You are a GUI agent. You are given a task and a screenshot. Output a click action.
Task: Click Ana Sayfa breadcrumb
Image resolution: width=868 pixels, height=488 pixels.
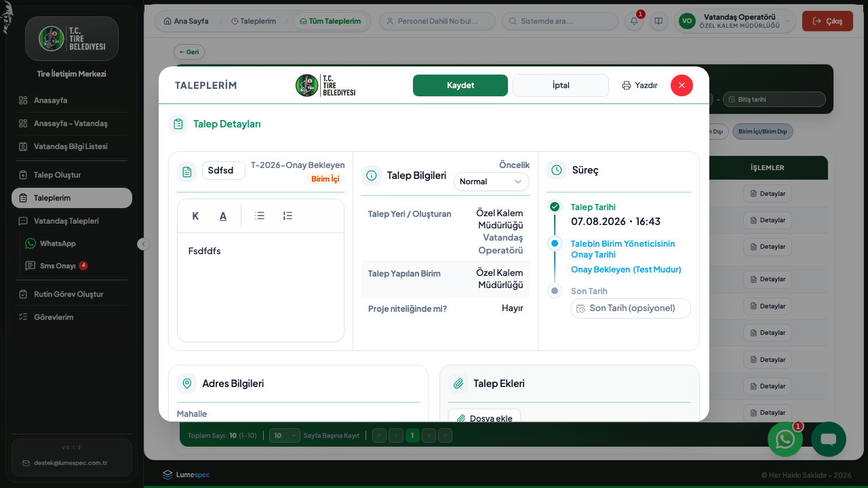click(x=186, y=21)
